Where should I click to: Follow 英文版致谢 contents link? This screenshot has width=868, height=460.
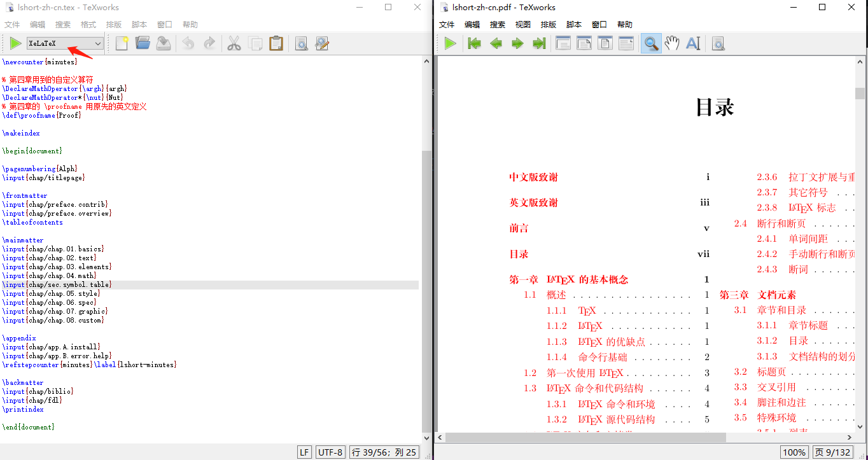(533, 202)
